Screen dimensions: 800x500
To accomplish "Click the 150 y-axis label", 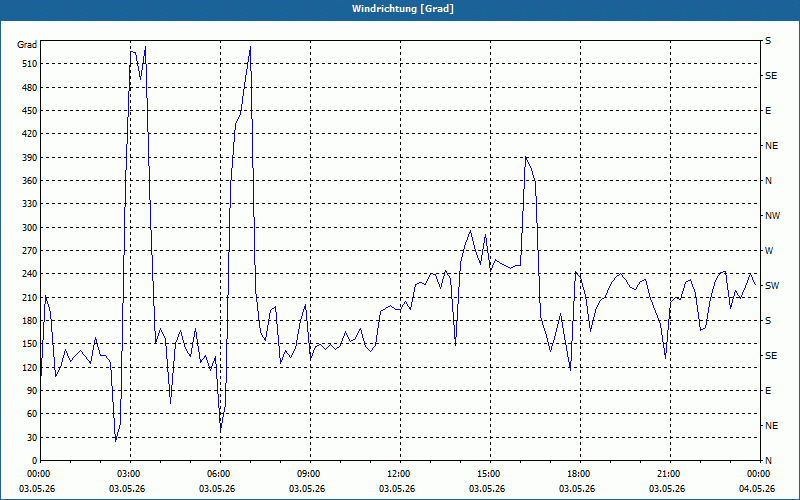I will [29, 344].
